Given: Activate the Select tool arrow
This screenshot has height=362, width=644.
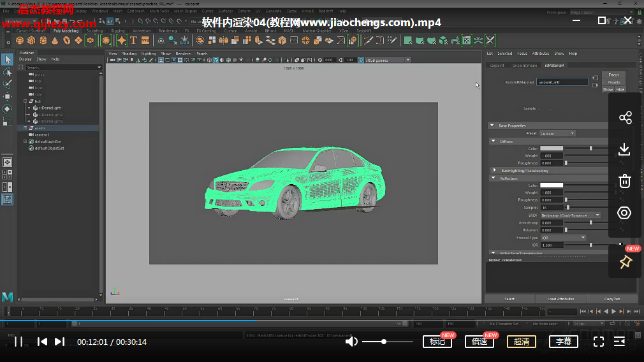Looking at the screenshot, I should coord(8,59).
